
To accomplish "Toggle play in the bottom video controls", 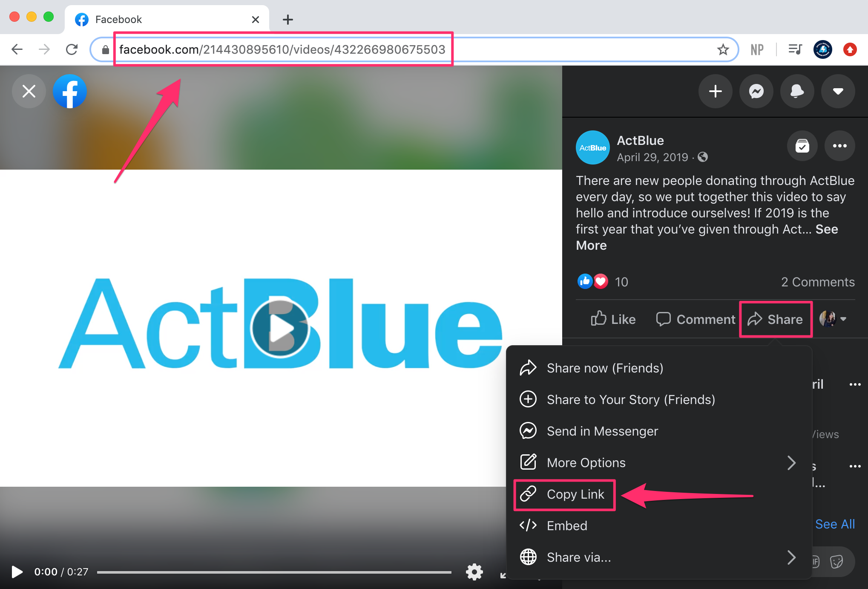I will click(17, 572).
